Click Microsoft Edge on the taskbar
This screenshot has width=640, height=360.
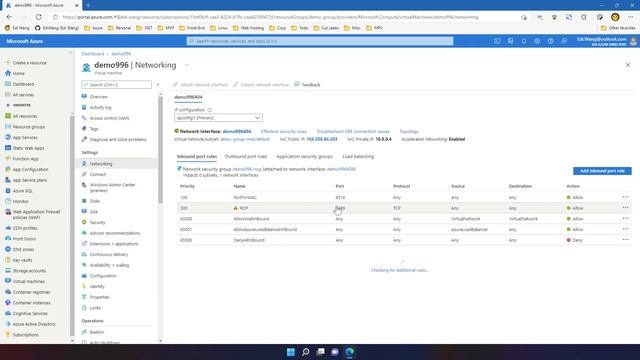[x=350, y=352]
